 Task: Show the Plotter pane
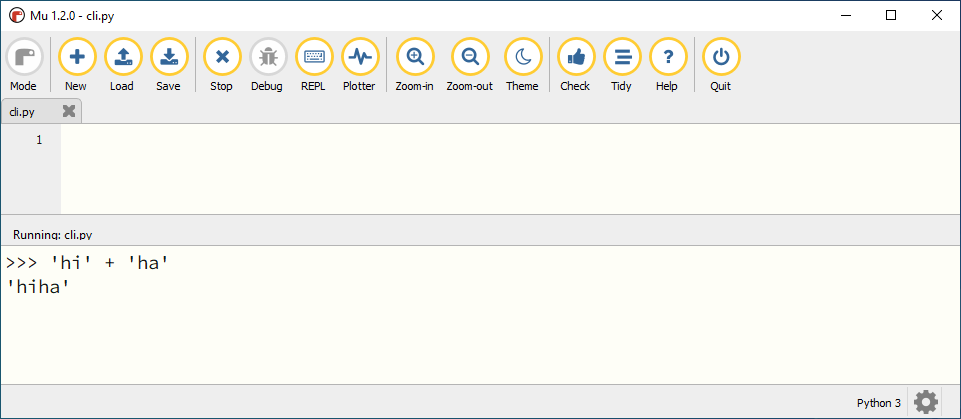(360, 64)
